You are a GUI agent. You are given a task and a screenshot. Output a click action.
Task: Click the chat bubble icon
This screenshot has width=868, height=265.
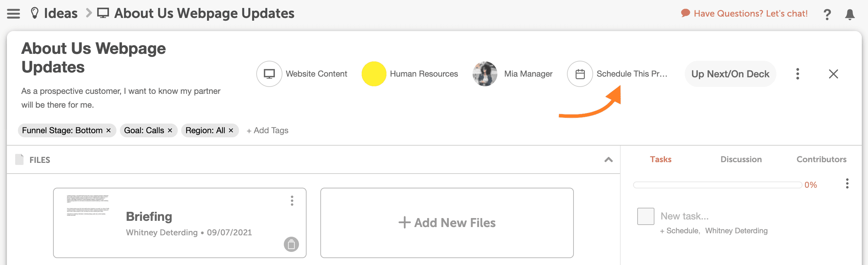click(x=685, y=13)
